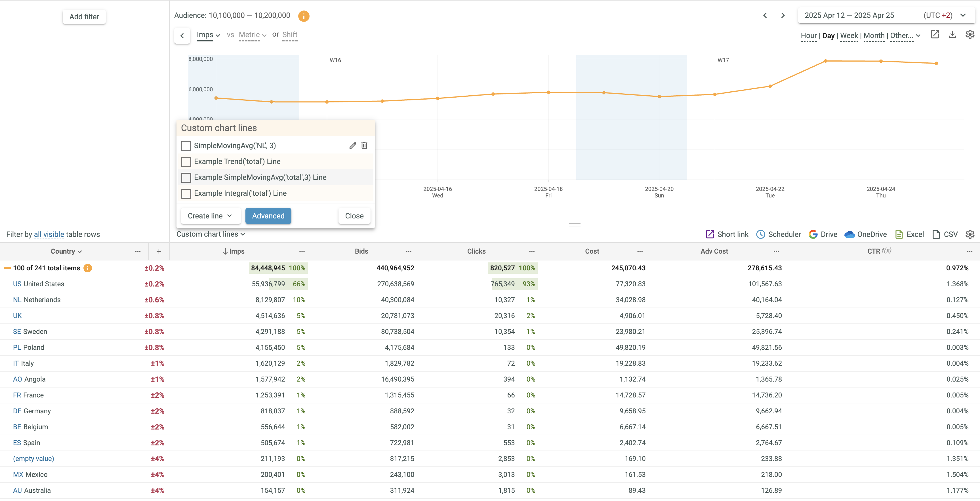Click the orange audience info icon
Viewport: 980px width, 501px height.
304,16
